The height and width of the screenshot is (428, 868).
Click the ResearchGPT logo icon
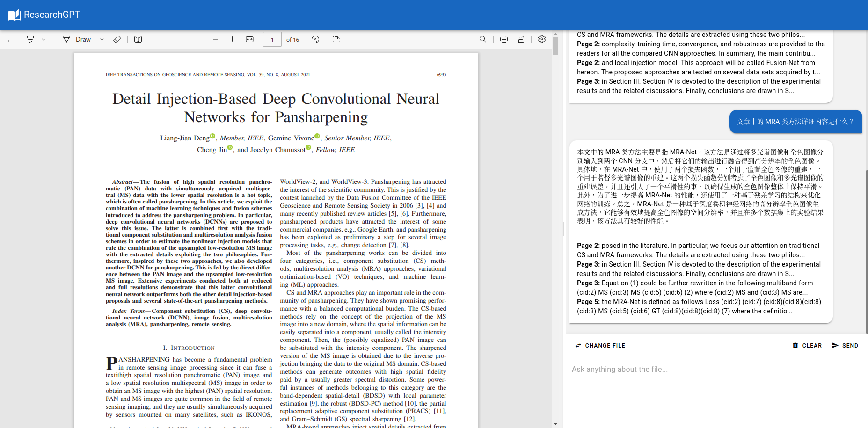[15, 15]
